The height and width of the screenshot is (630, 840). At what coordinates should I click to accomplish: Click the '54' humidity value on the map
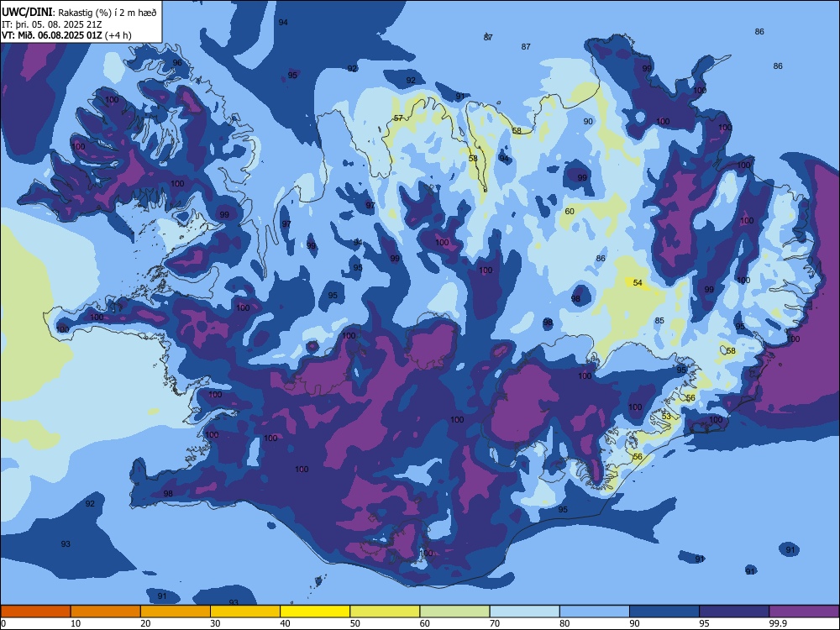pyautogui.click(x=638, y=282)
